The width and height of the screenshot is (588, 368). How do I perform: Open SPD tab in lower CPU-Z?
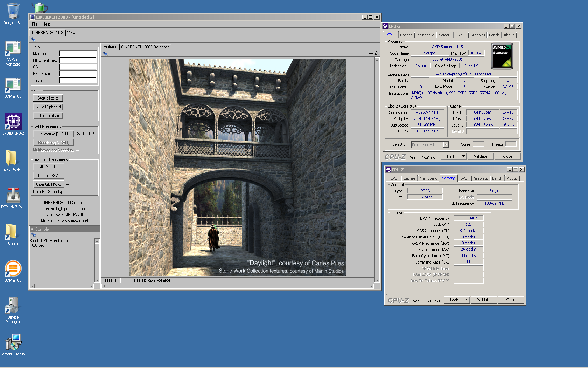coord(464,178)
